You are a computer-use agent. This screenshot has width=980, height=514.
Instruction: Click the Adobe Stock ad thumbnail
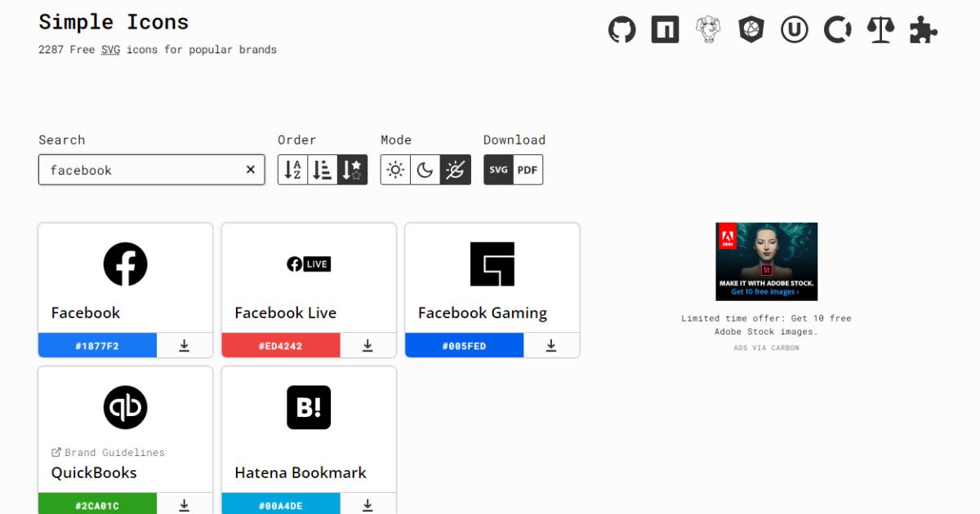766,261
